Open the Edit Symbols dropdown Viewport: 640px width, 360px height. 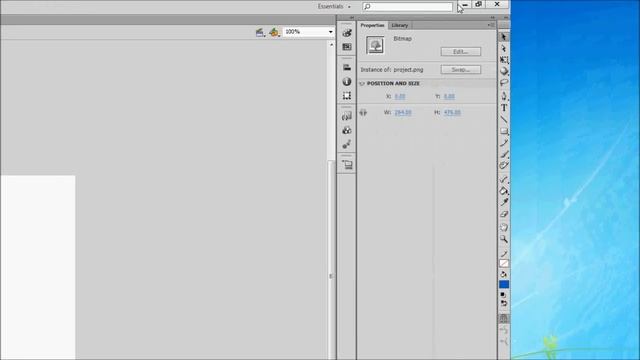click(274, 32)
